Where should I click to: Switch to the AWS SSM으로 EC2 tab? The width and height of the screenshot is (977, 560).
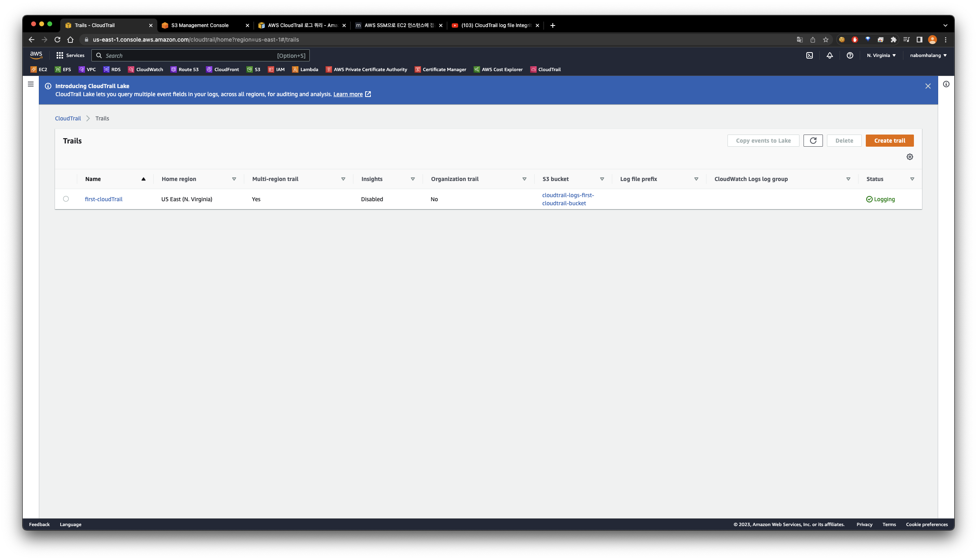click(399, 25)
